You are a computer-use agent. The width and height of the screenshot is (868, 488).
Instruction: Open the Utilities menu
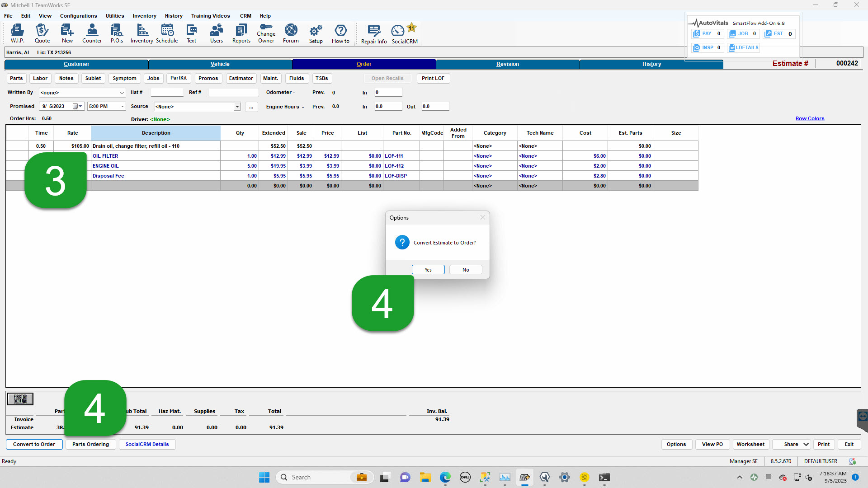point(115,16)
